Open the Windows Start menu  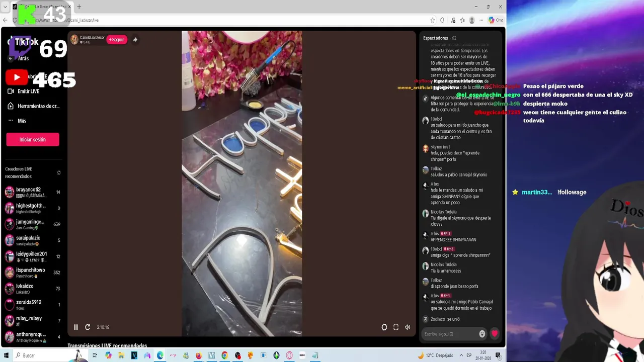point(6,355)
